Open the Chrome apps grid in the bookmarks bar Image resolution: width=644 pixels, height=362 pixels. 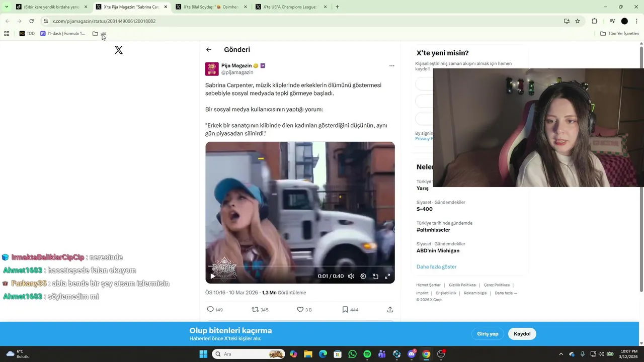[x=7, y=34]
